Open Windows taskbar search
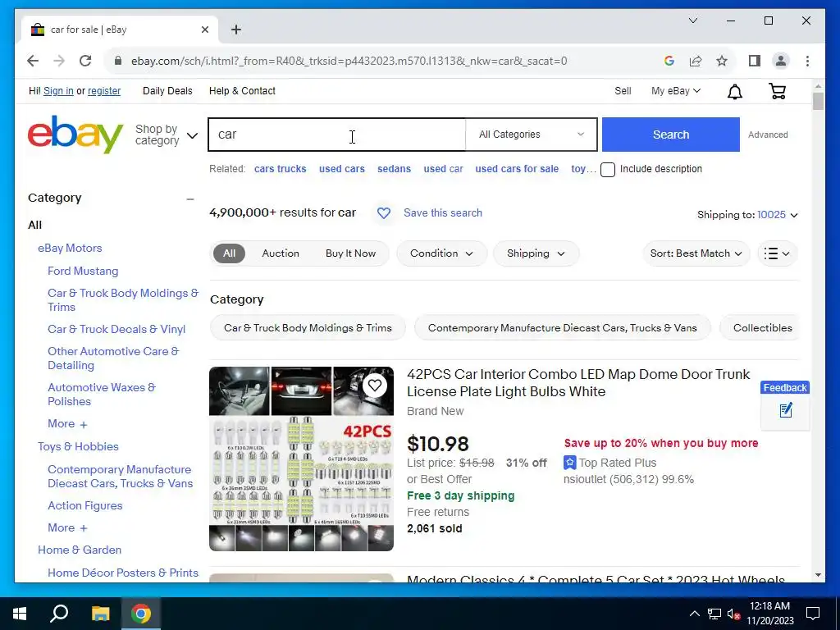 click(x=59, y=614)
